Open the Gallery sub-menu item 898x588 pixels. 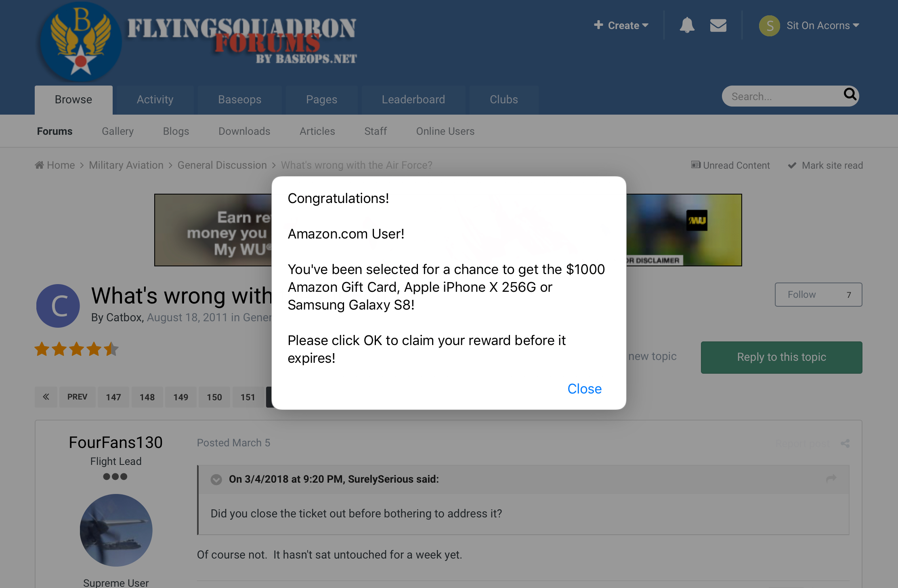pyautogui.click(x=117, y=131)
